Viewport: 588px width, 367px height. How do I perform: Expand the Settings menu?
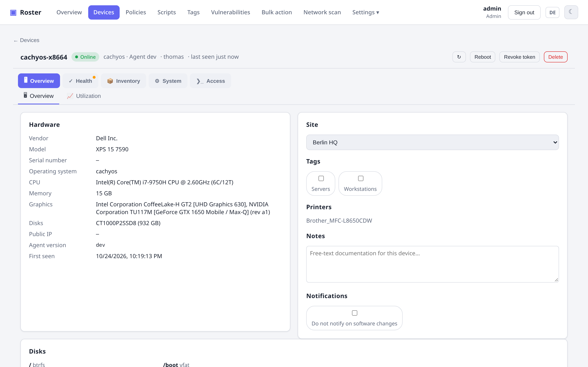click(365, 12)
